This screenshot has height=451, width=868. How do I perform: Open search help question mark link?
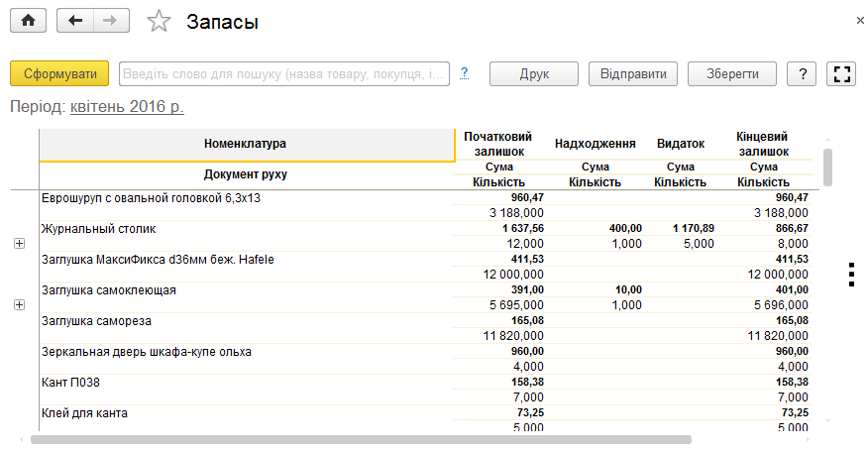(x=465, y=73)
